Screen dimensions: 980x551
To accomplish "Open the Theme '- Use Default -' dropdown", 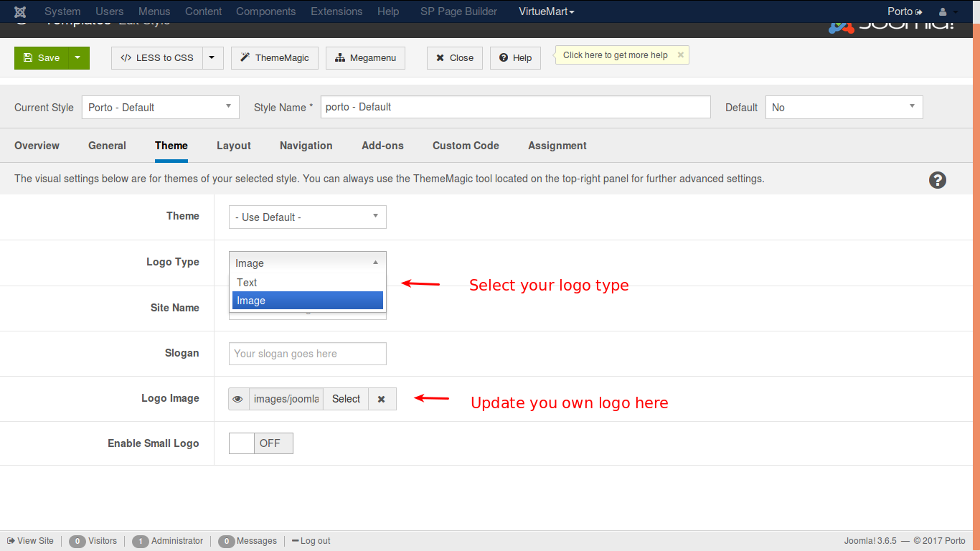I will (308, 217).
